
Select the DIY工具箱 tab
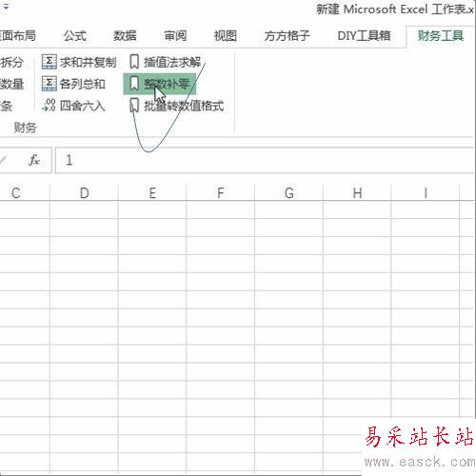(364, 36)
